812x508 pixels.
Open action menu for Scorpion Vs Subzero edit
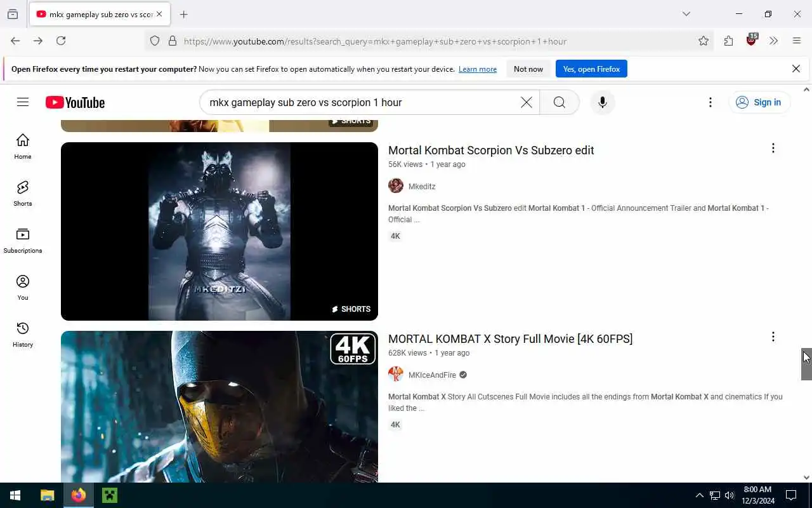773,148
